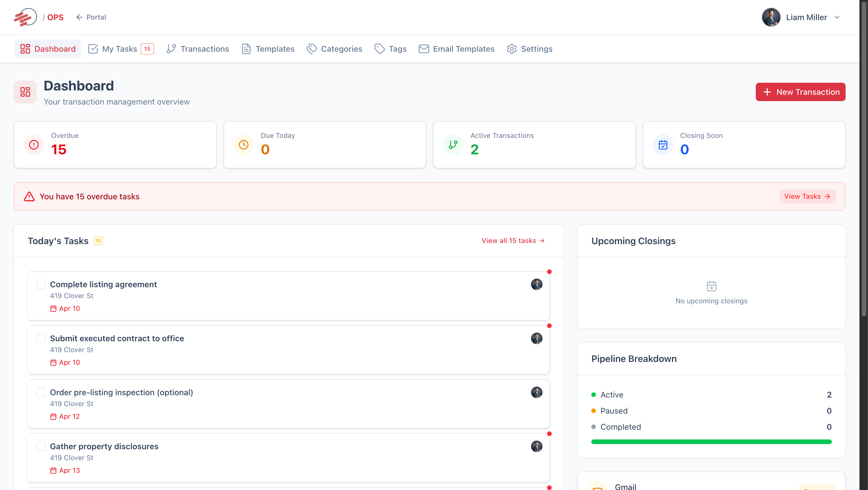Click the gray Completed status dot
The image size is (868, 490).
[594, 427]
